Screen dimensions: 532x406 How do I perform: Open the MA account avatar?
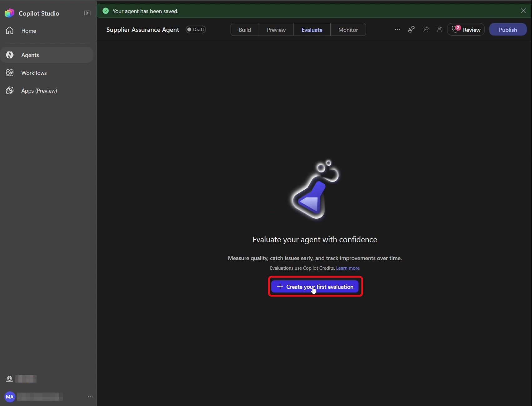pos(10,397)
